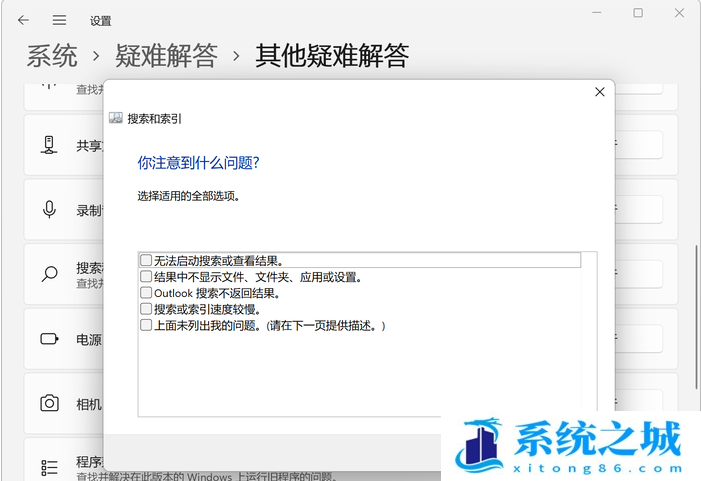This screenshot has width=701, height=481.
Task: Tick 搜索或索引速度较慢 checkbox
Action: pos(146,309)
